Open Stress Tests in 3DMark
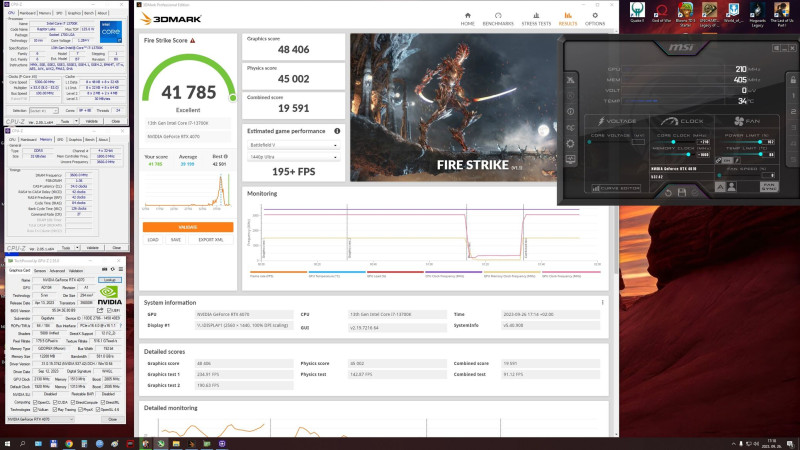The height and width of the screenshot is (450, 800). click(x=536, y=19)
